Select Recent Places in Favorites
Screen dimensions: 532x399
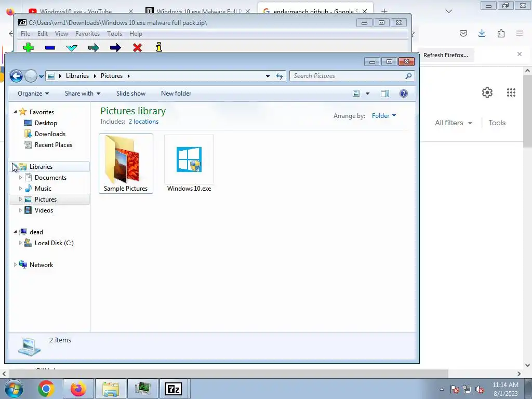tap(54, 144)
